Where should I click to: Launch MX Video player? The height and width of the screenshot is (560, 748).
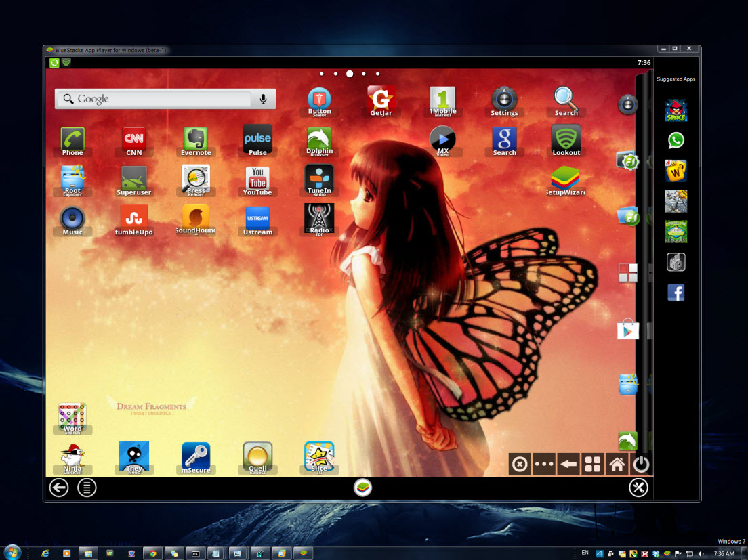(x=442, y=141)
